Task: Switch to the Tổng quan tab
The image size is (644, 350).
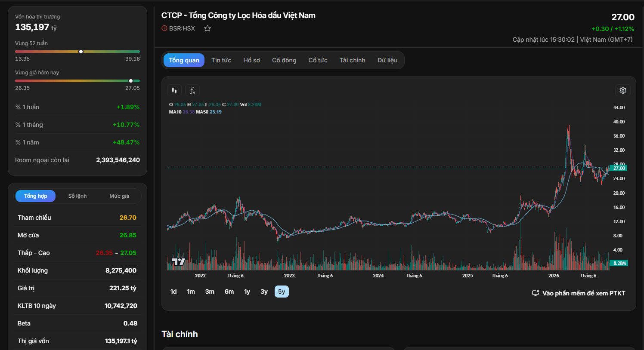Action: click(x=184, y=60)
